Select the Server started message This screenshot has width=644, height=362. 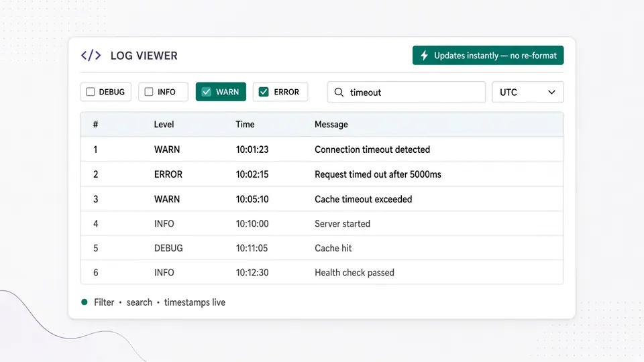pyautogui.click(x=343, y=224)
